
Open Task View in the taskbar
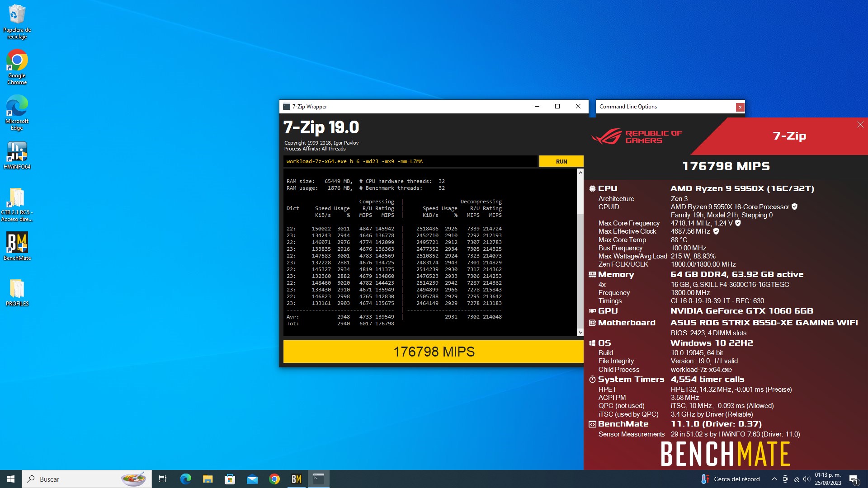tap(163, 479)
